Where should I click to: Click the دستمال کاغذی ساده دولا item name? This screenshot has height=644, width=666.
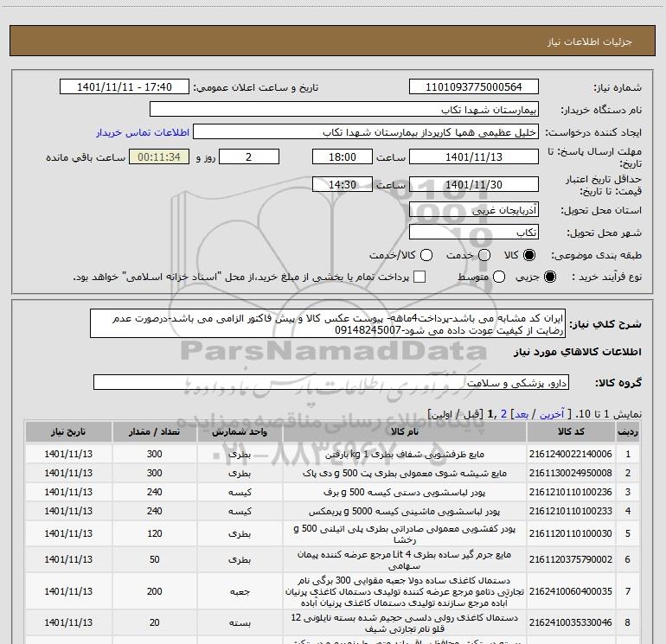pos(405,591)
